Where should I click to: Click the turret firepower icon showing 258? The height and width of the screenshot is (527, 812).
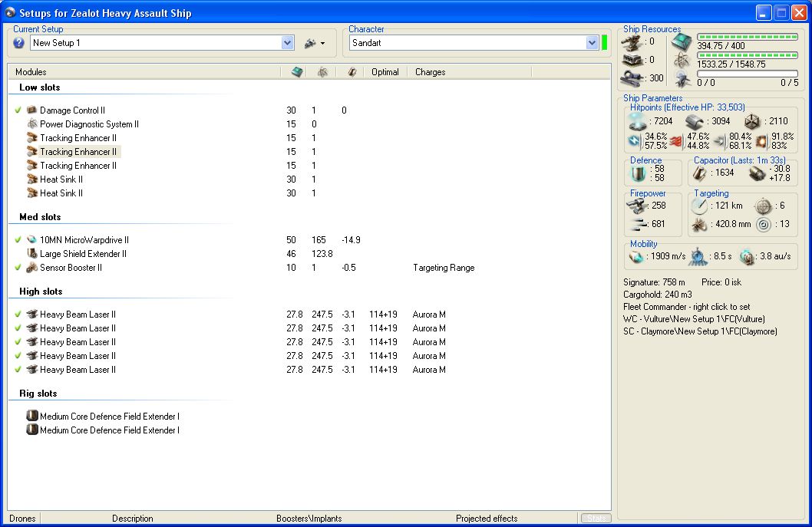pyautogui.click(x=636, y=206)
